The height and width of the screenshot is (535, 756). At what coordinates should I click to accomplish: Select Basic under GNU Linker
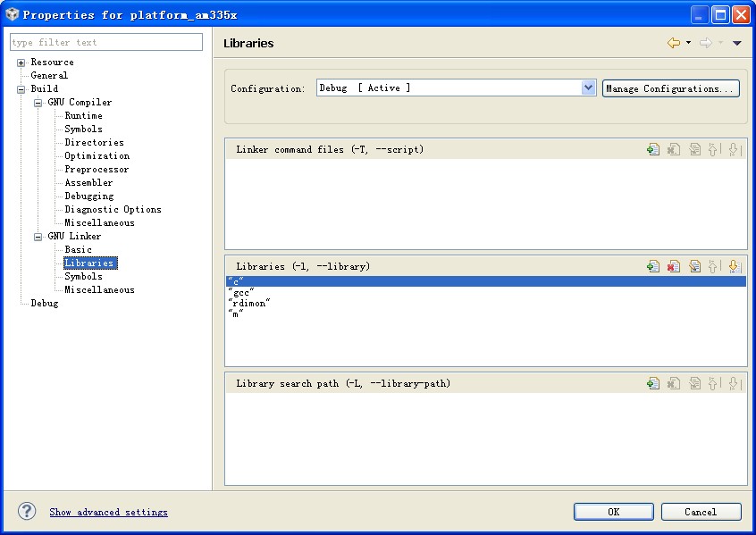click(x=78, y=250)
